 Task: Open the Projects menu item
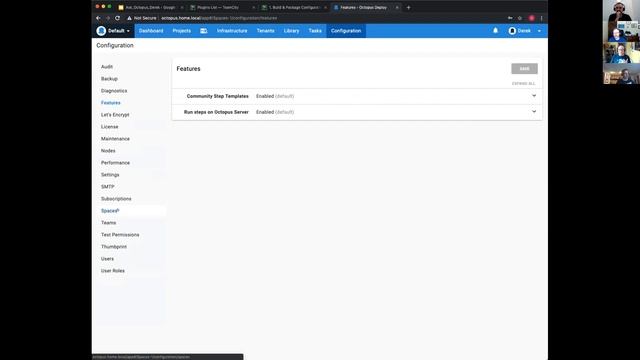tap(182, 31)
